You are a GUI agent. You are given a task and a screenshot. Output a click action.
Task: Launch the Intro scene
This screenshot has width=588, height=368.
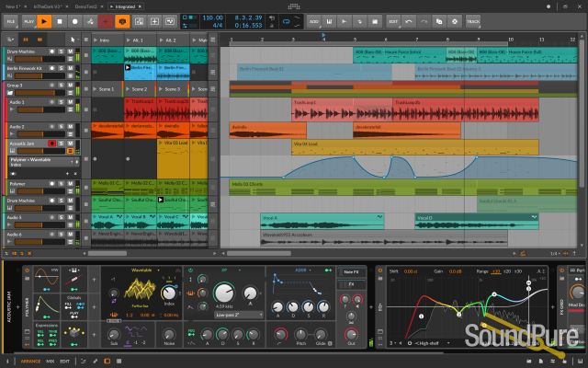(95, 40)
